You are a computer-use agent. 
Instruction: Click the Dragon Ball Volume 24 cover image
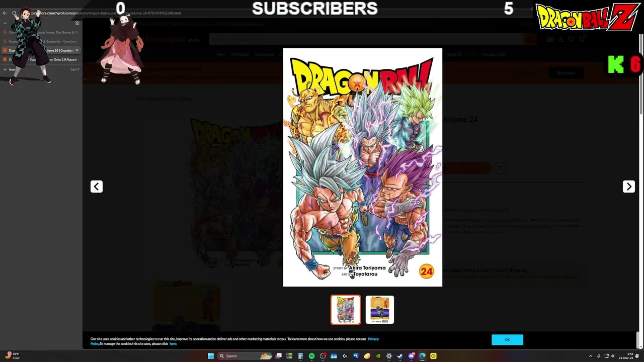[362, 167]
